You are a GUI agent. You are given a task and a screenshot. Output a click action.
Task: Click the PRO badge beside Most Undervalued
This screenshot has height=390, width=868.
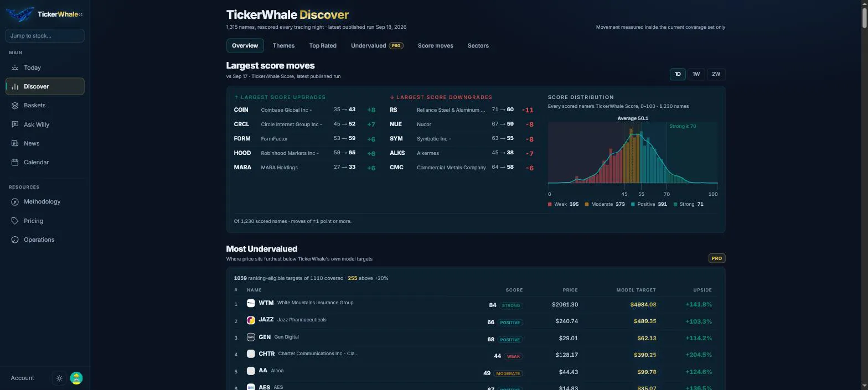click(x=717, y=258)
